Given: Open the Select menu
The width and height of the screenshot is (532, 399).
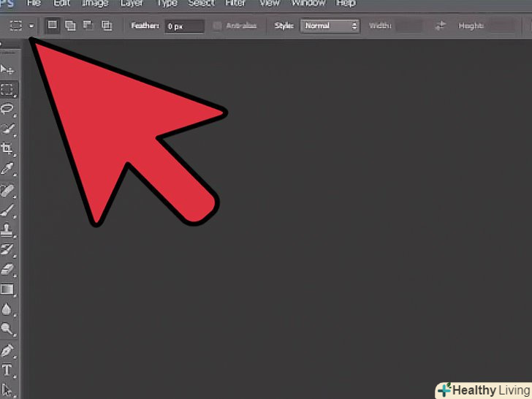Looking at the screenshot, I should pos(201,4).
